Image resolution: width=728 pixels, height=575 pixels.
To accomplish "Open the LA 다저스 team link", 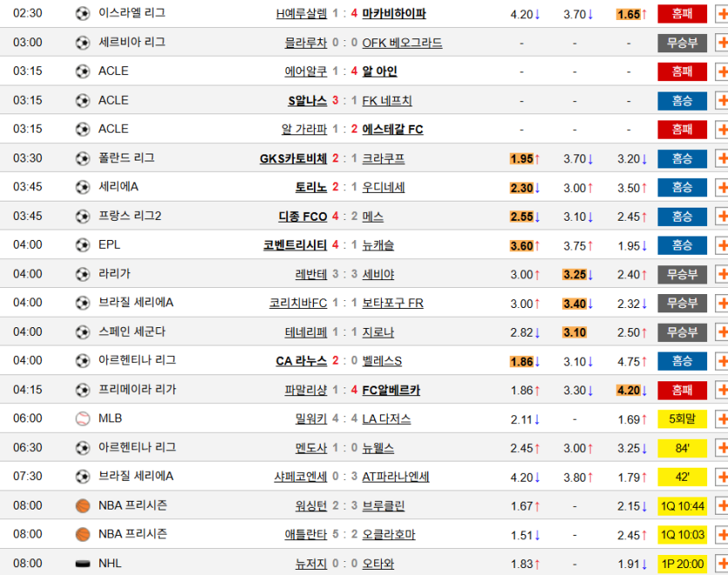I will click(x=386, y=419).
